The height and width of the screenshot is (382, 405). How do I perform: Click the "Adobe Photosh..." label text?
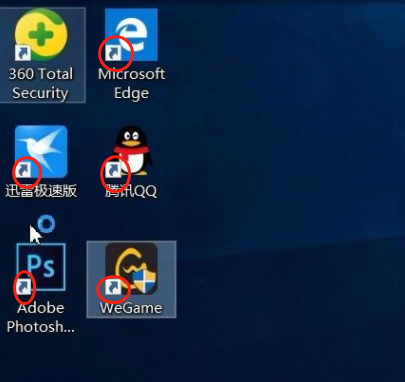[x=41, y=317]
